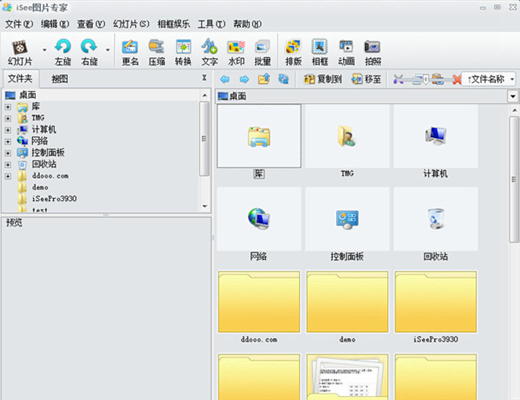Expand the 库 tree node

[8, 107]
